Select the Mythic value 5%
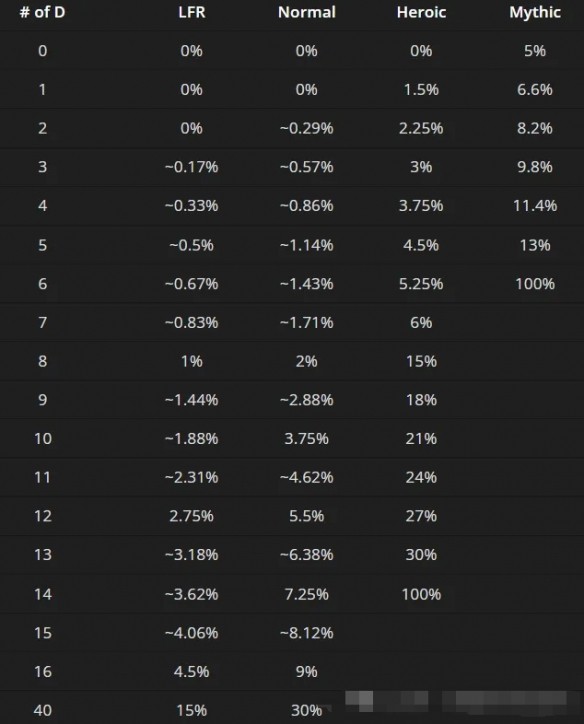This screenshot has width=584, height=724. [x=535, y=50]
